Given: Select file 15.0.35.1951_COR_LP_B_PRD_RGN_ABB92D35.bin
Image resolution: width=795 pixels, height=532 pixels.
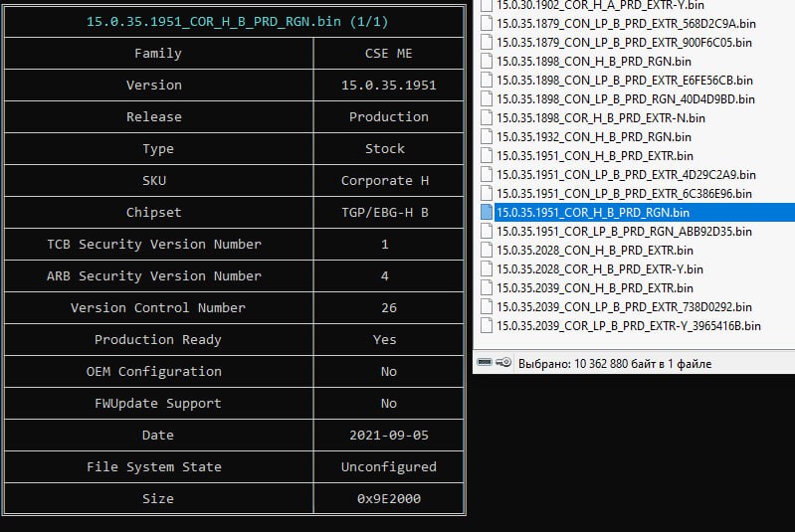Looking at the screenshot, I should 625,231.
